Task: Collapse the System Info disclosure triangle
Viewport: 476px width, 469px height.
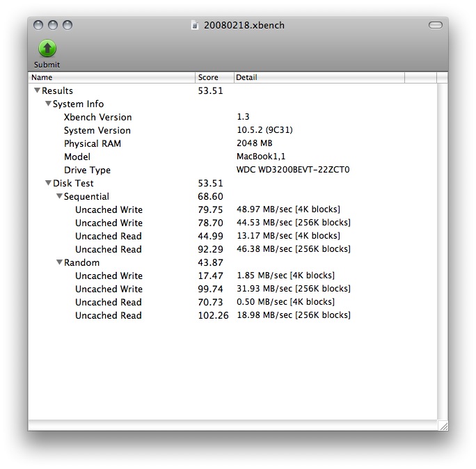Action: pyautogui.click(x=48, y=104)
